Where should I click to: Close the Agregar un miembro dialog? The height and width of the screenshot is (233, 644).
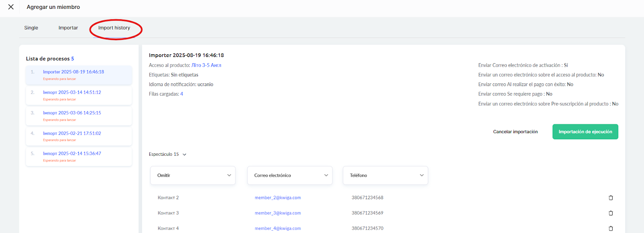[11, 7]
